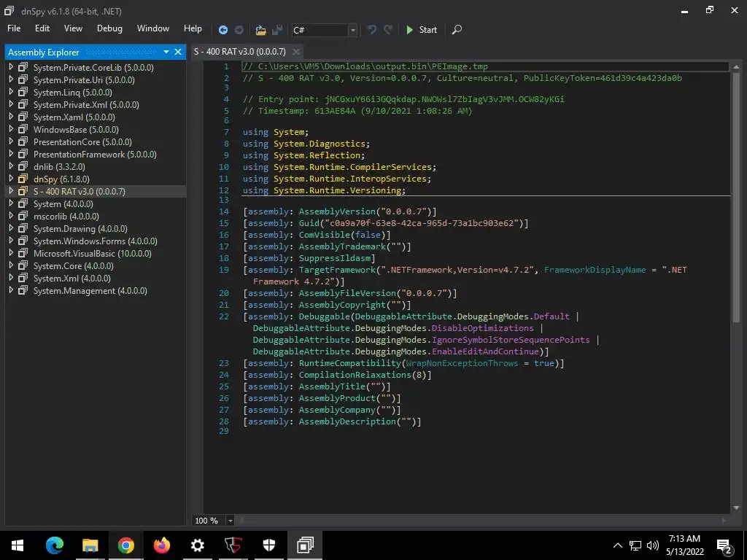Select System.Windows.Forms (4.0.0.0) in tree

click(x=96, y=241)
